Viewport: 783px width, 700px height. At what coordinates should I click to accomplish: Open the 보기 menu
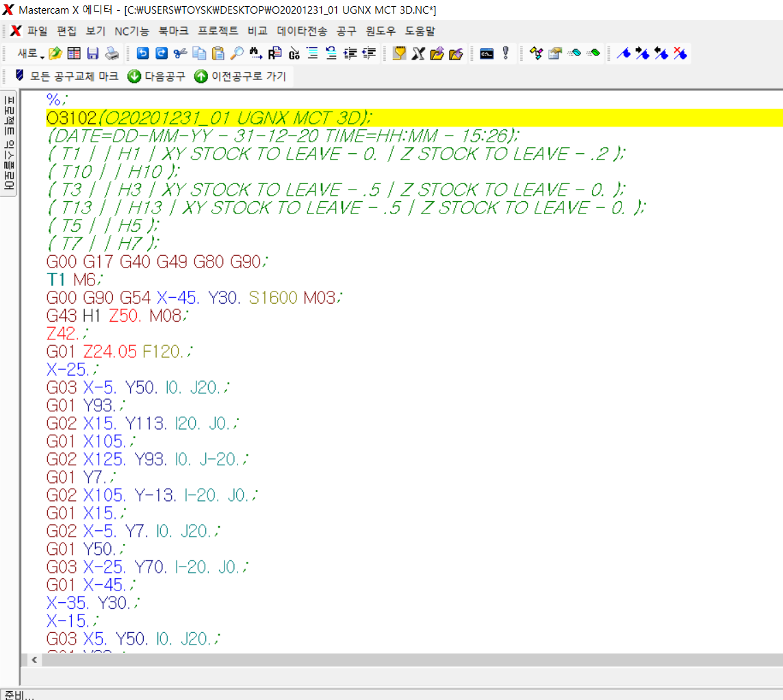click(x=95, y=31)
